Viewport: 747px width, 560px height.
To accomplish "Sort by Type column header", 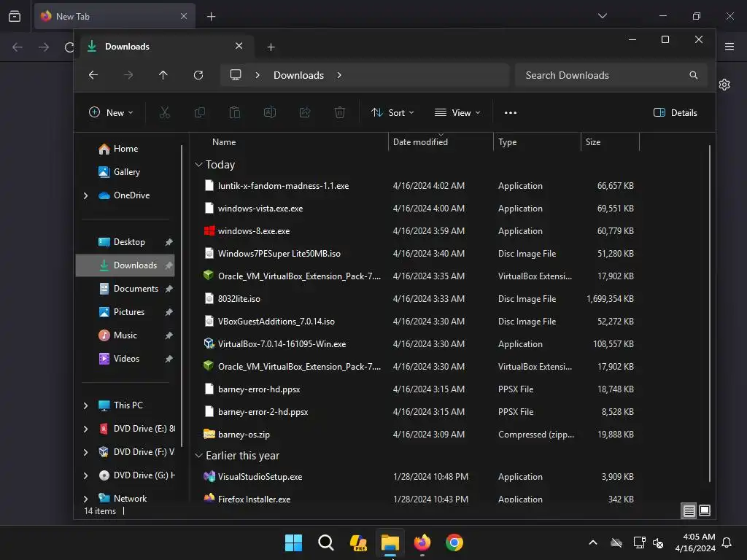I will [x=508, y=142].
